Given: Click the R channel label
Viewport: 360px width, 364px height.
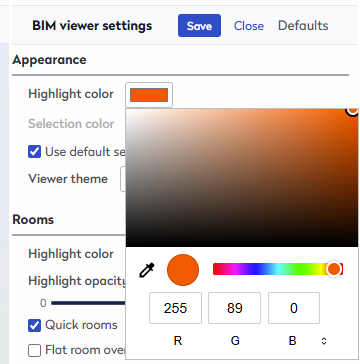Looking at the screenshot, I should (178, 341).
